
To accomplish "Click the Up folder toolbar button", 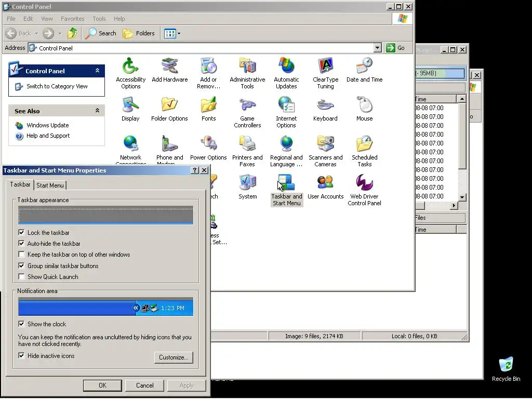I will coord(72,33).
